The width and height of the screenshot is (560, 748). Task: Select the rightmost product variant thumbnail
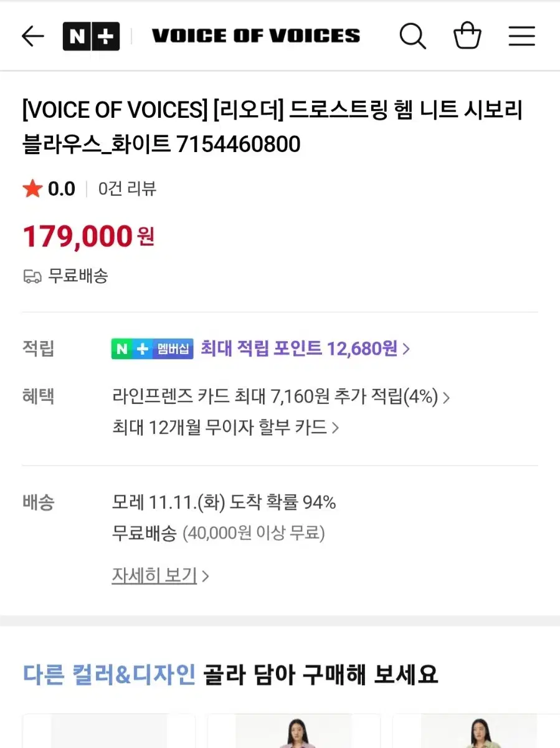tap(476, 731)
